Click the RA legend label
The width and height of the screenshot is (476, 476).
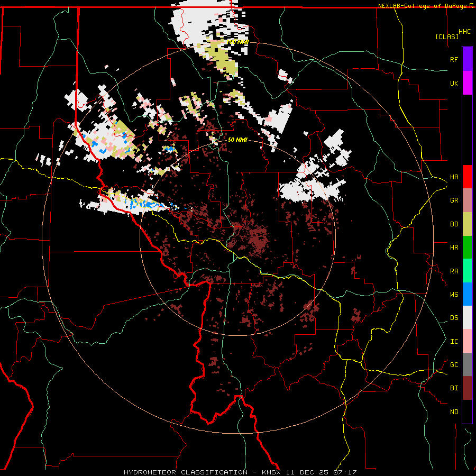(454, 271)
